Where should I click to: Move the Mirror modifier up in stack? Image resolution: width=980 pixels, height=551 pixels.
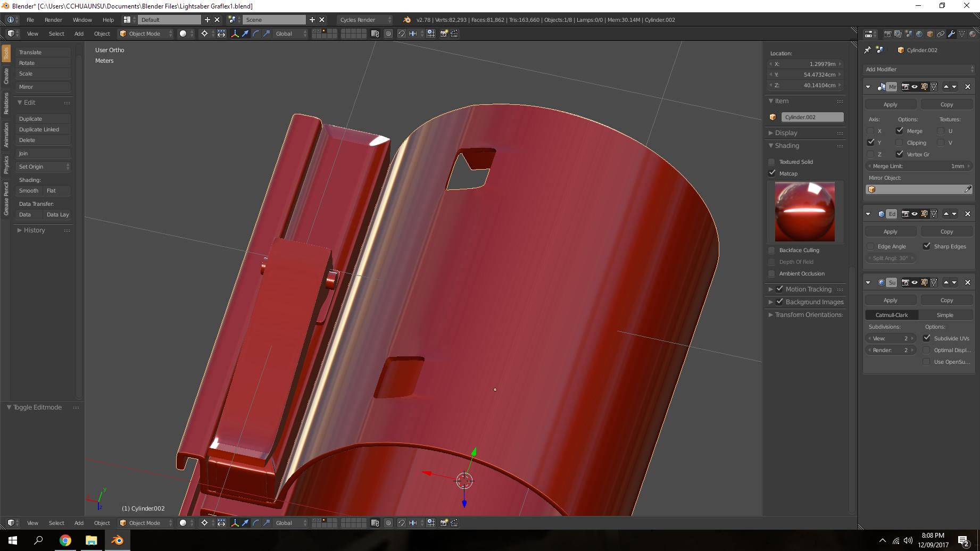point(946,87)
